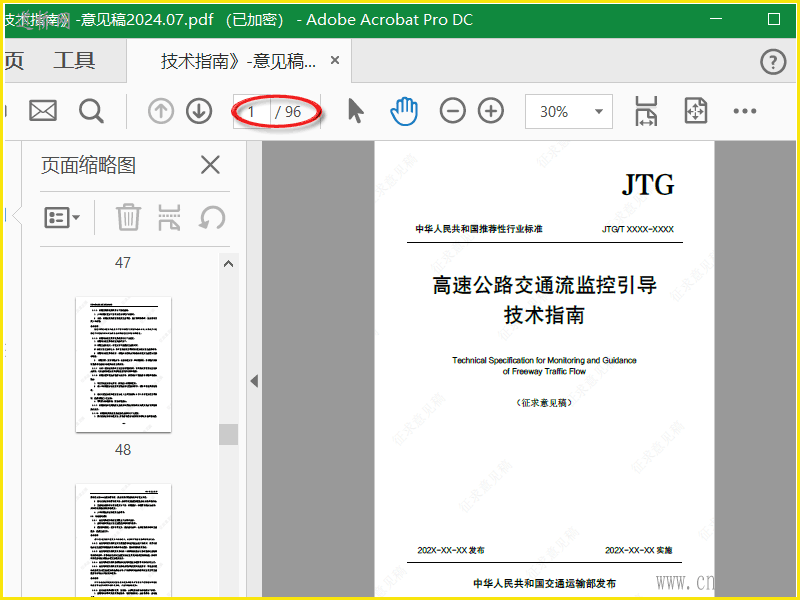Image resolution: width=800 pixels, height=600 pixels.
Task: Select the page 48 thumbnail
Action: click(x=123, y=364)
